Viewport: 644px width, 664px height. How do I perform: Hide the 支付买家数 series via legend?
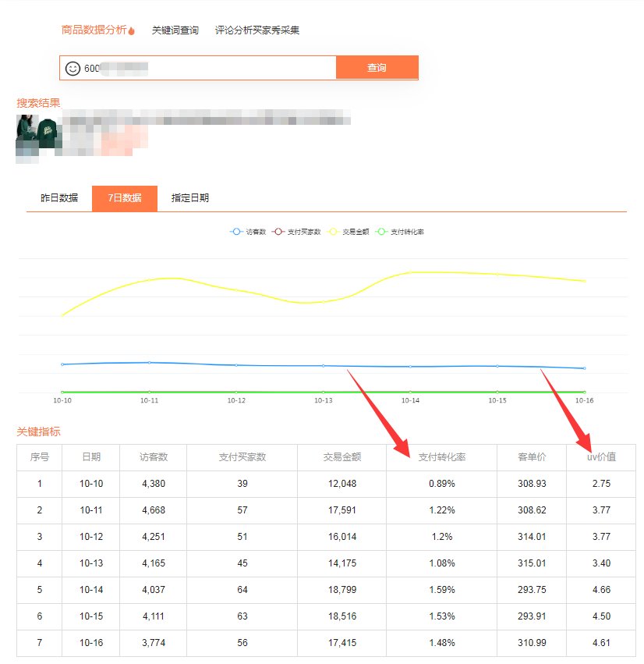tap(296, 232)
